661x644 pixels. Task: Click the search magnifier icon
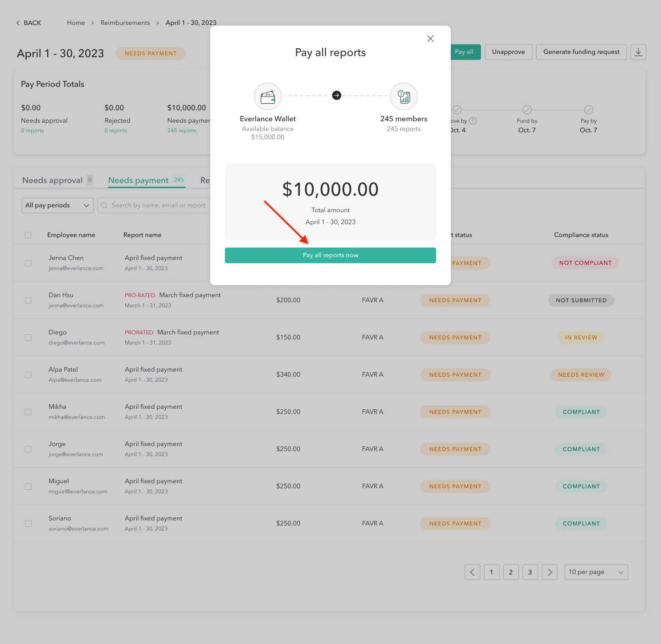tap(105, 205)
